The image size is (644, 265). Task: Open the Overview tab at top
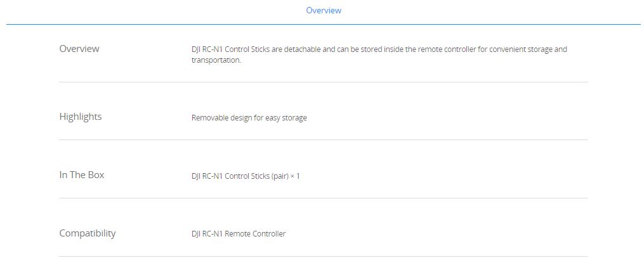(323, 10)
